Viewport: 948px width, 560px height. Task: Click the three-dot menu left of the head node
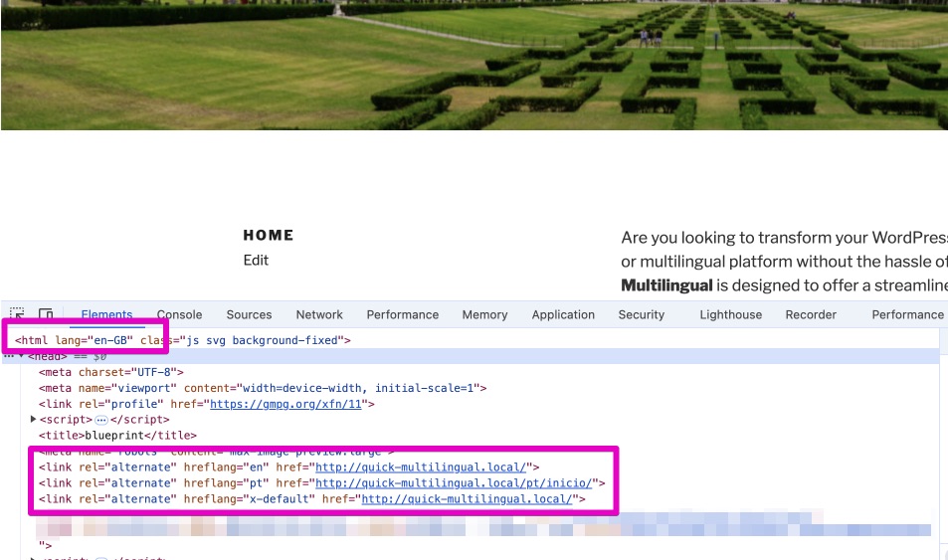click(x=9, y=355)
